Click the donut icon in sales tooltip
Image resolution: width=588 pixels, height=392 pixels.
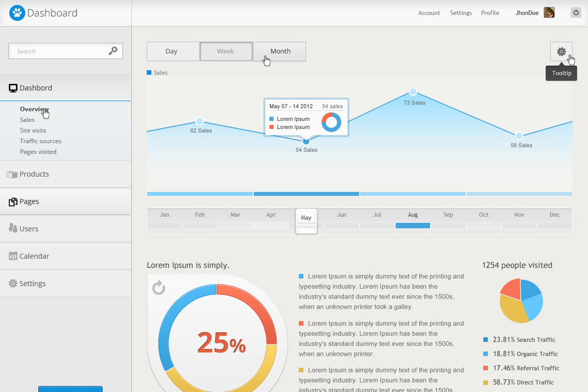click(331, 122)
